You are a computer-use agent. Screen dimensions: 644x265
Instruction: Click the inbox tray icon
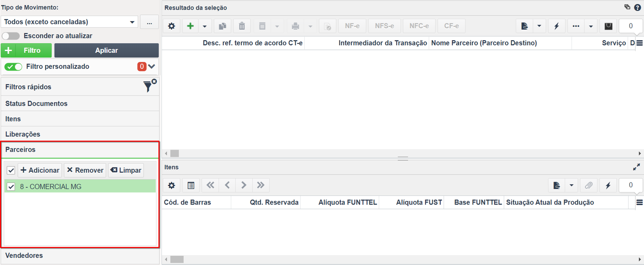[608, 26]
